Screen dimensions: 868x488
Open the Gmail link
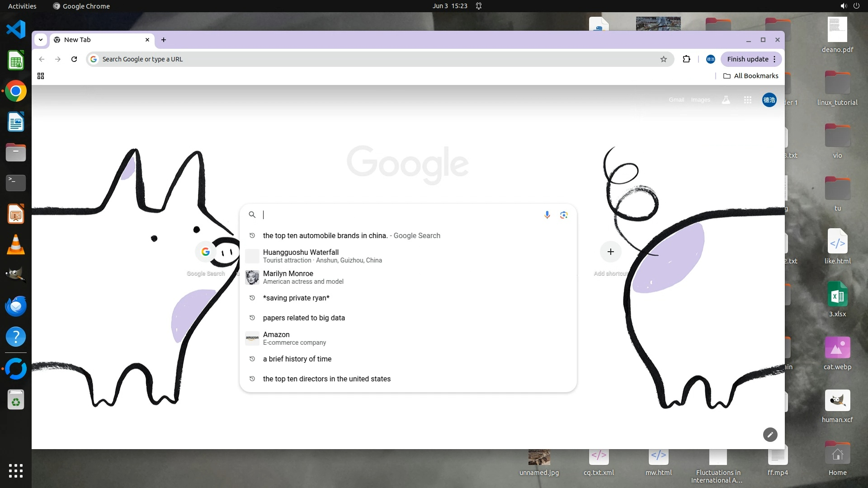click(676, 100)
